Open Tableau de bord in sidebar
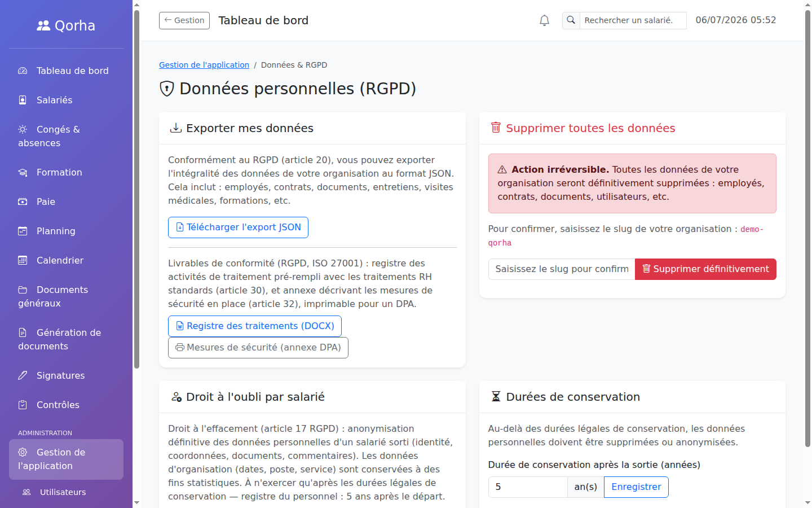Image resolution: width=812 pixels, height=508 pixels. tap(66, 71)
